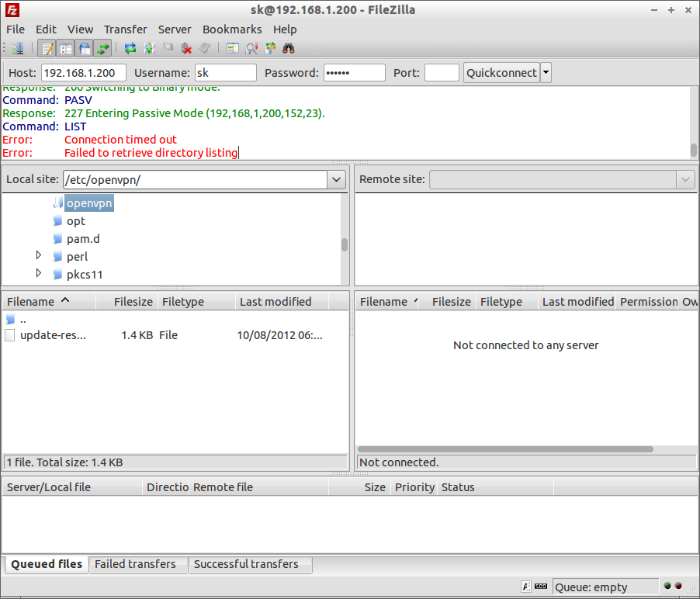Toggle directory comparison icon
Viewport: 700px width, 599px height.
[251, 48]
